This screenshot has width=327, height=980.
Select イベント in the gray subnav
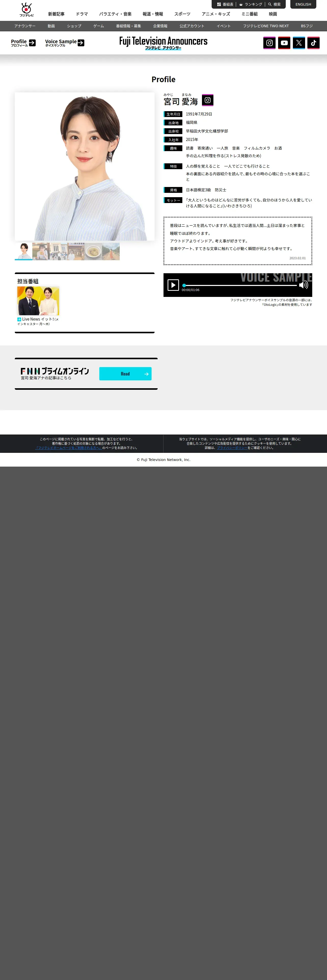224,26
